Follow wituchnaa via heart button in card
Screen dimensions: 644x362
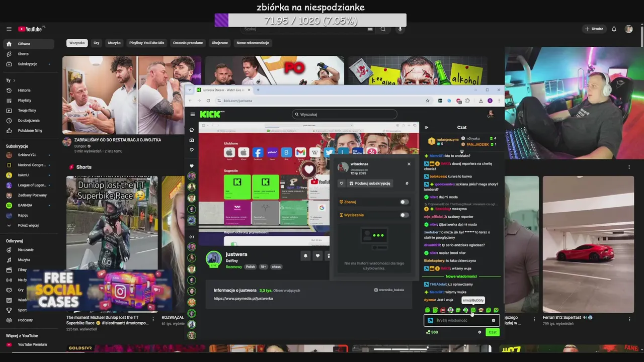342,184
